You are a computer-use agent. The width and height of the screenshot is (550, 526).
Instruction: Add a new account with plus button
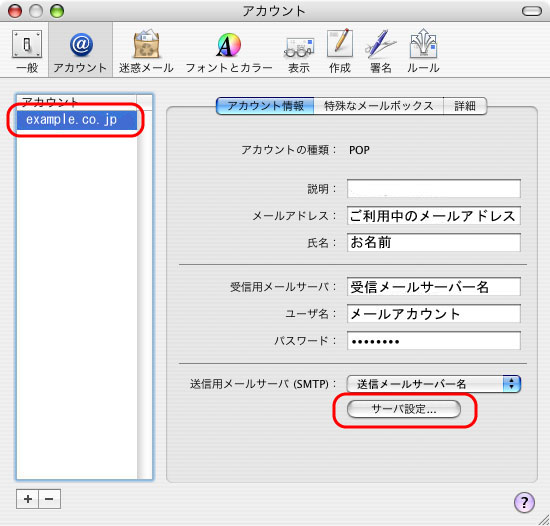(x=27, y=499)
